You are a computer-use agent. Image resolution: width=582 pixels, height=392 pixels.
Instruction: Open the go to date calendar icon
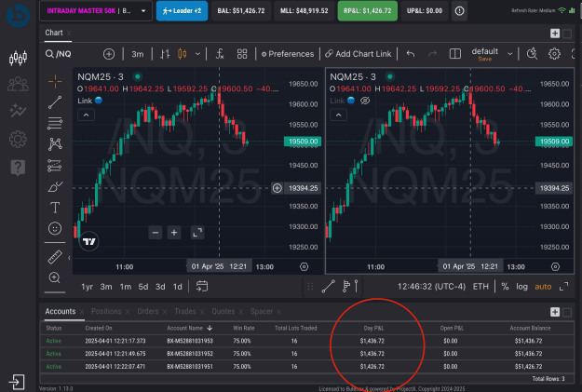click(201, 287)
